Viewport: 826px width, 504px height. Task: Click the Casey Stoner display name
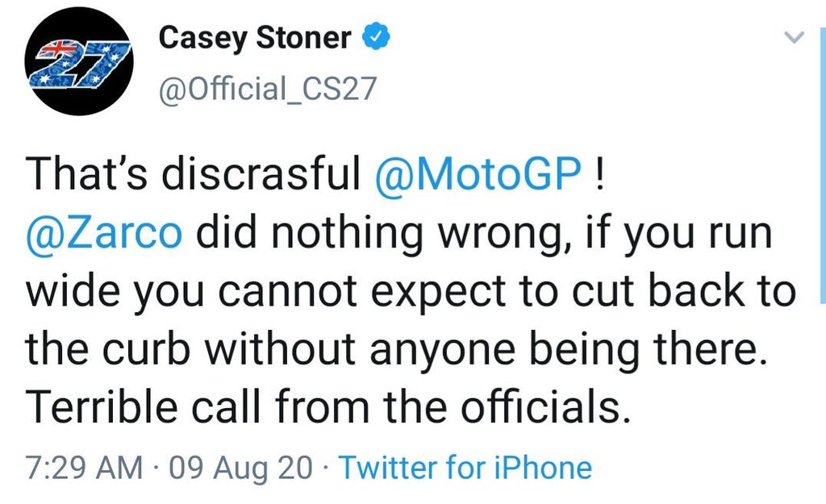tap(255, 38)
